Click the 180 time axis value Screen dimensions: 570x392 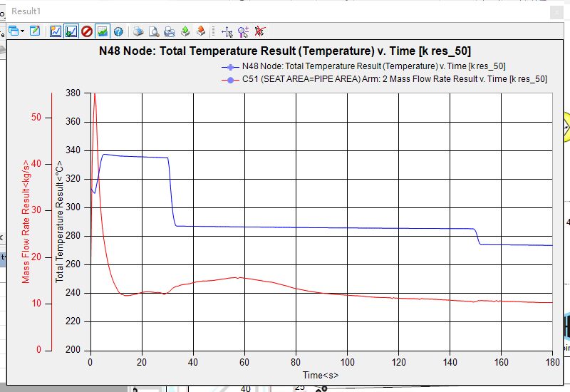(x=553, y=362)
